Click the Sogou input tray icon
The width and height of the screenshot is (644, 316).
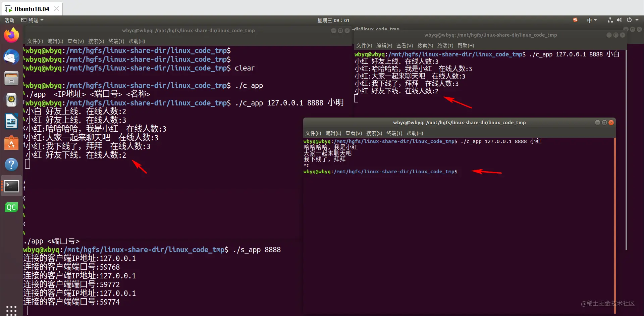tap(575, 20)
